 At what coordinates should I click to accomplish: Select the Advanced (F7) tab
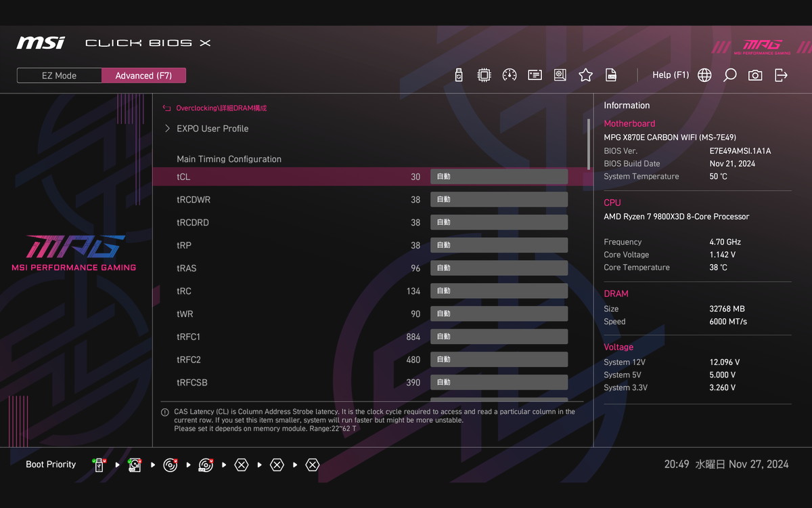click(x=143, y=75)
